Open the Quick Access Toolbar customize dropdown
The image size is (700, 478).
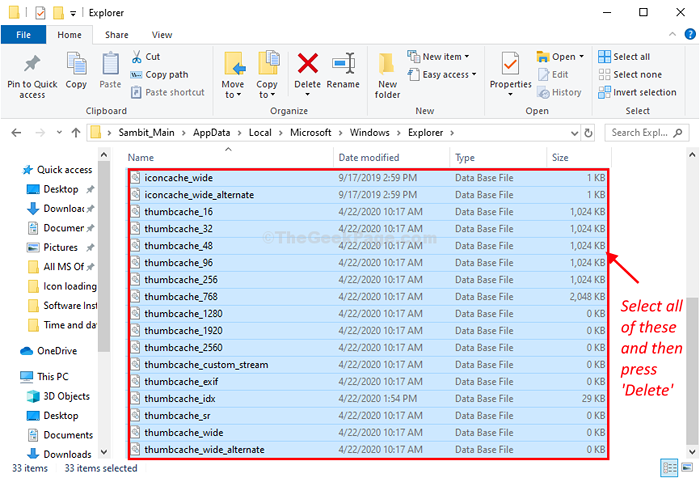[73, 13]
